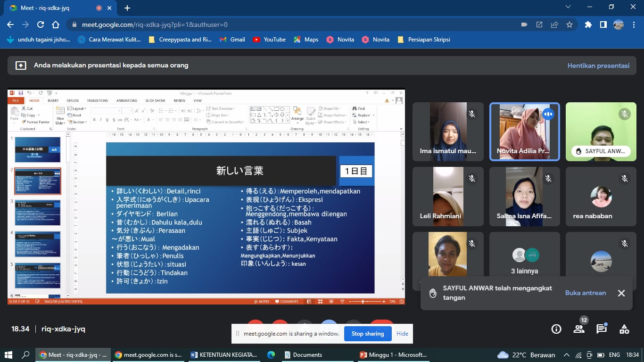Show the participants list with 12 badge
Viewport: 644px width, 362px height.
pyautogui.click(x=579, y=329)
